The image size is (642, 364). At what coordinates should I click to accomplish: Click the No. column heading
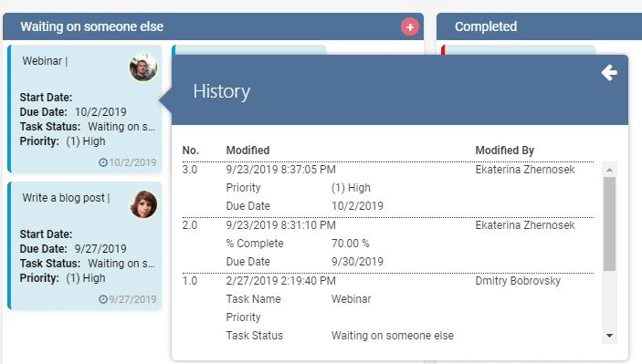click(x=190, y=151)
